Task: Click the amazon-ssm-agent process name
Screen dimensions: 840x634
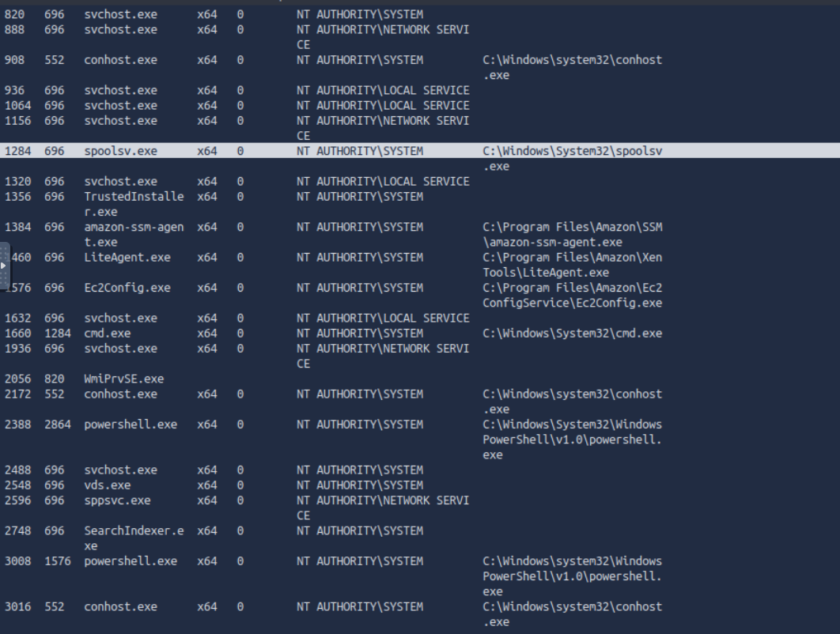Action: coord(133,234)
